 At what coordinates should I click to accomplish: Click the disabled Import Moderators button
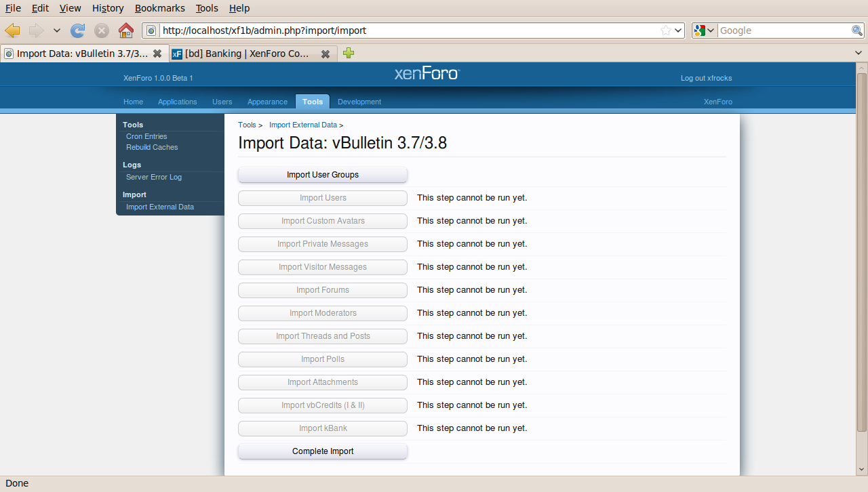(323, 313)
